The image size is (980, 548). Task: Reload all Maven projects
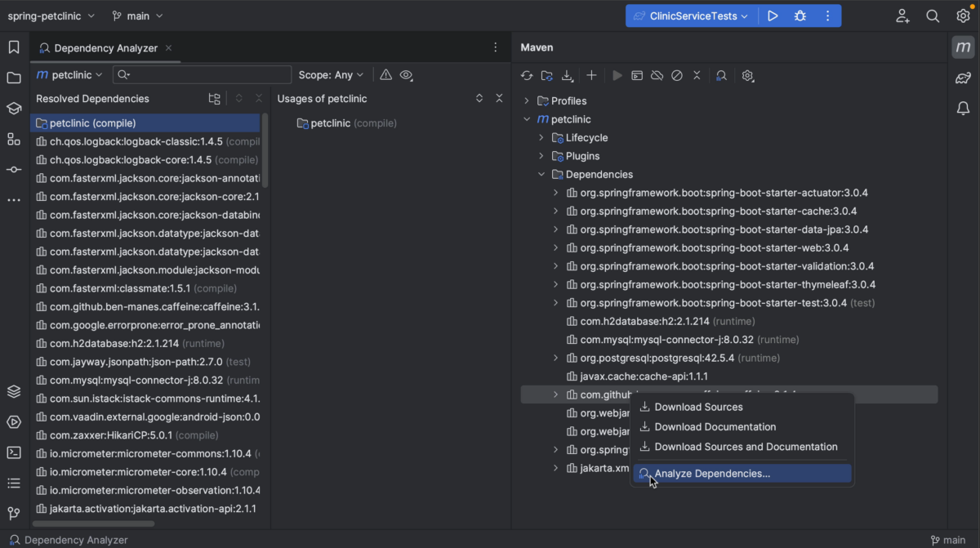point(527,75)
